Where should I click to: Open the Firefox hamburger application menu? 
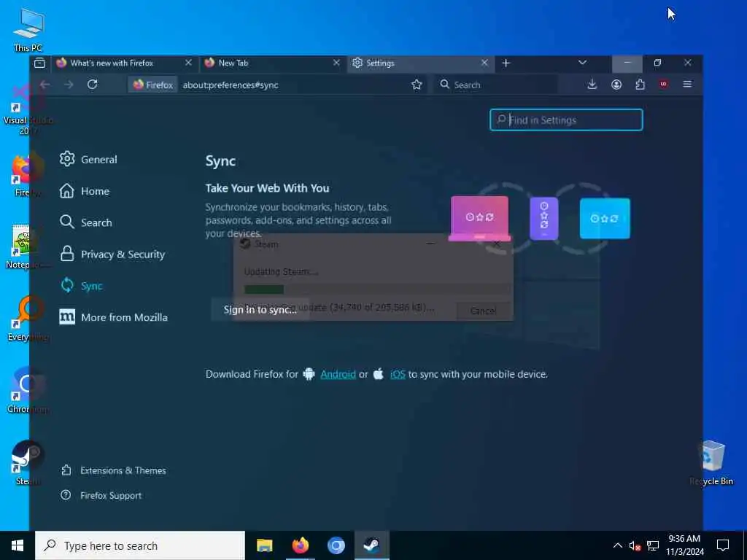[687, 85]
